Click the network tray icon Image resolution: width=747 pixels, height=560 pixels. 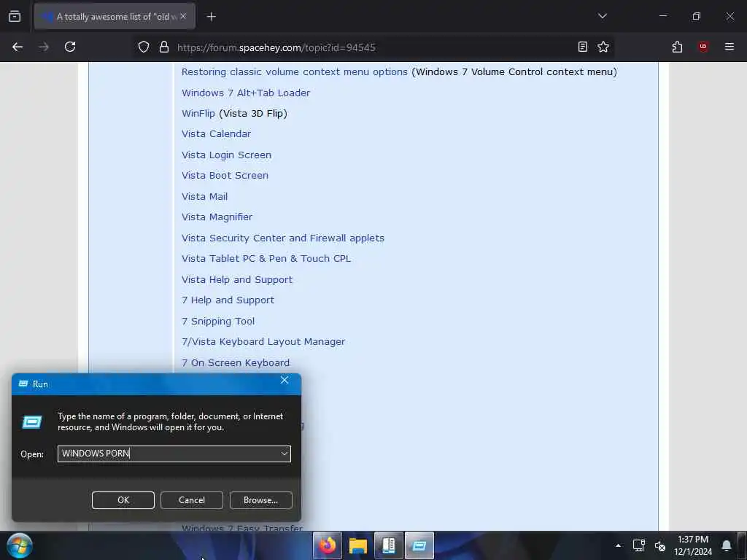click(638, 545)
